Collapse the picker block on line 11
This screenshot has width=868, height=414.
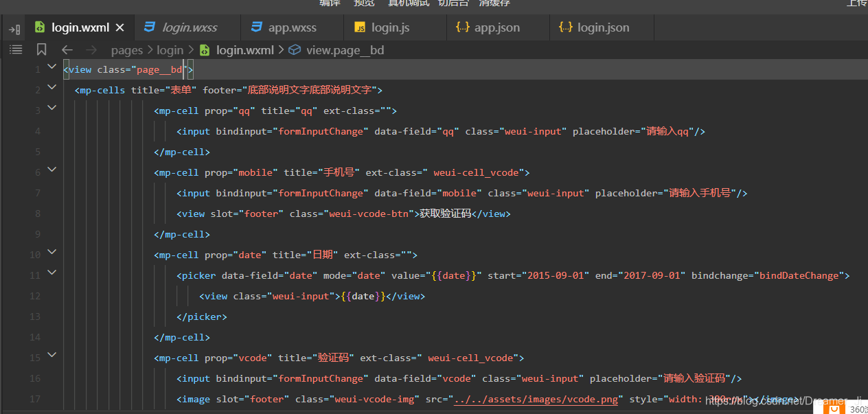[x=52, y=273]
